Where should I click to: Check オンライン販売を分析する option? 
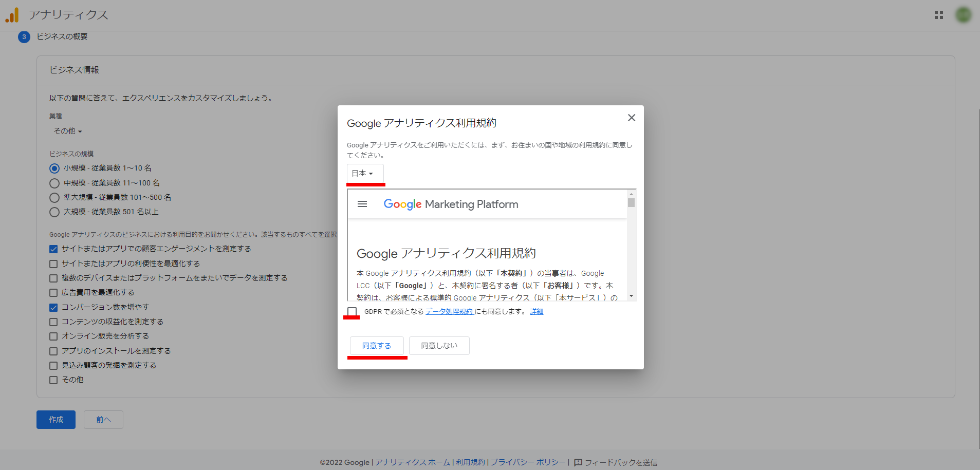tap(53, 336)
